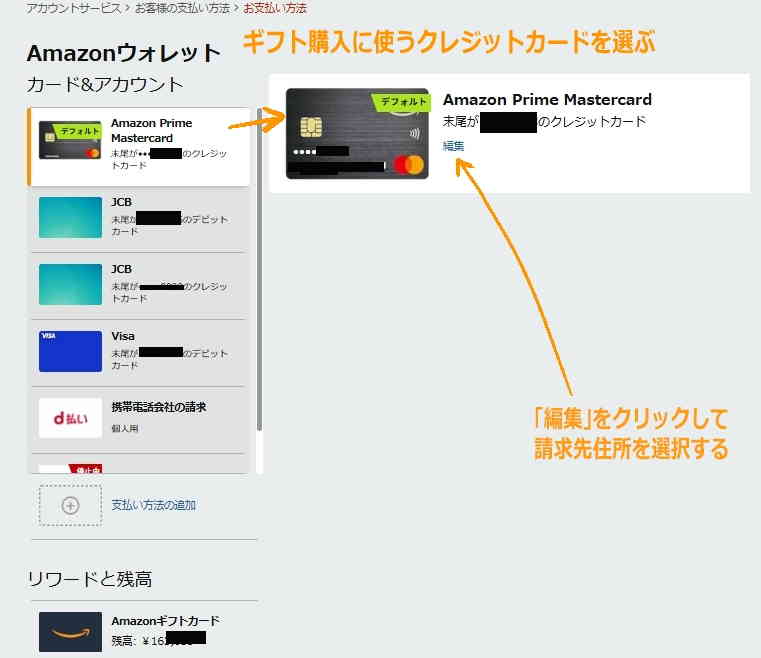Viewport: 761px width, 658px height.
Task: Click the gold chip on the large card
Action: click(311, 127)
